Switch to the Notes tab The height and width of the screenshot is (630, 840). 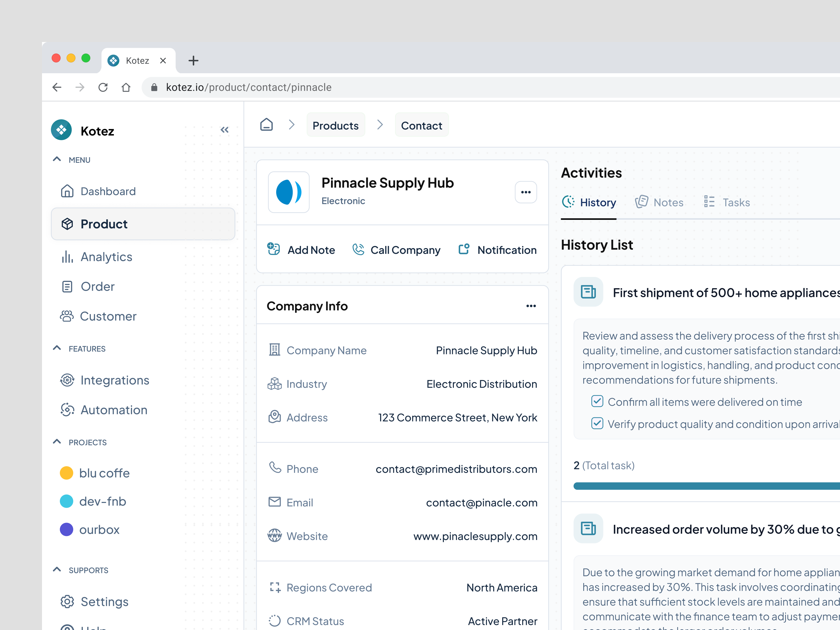click(x=659, y=202)
